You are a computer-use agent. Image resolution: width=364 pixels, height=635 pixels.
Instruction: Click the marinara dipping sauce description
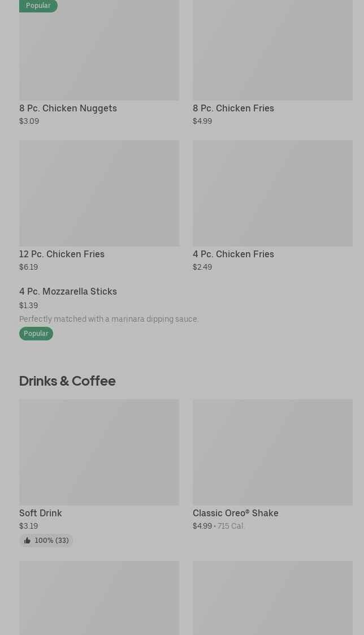(109, 319)
